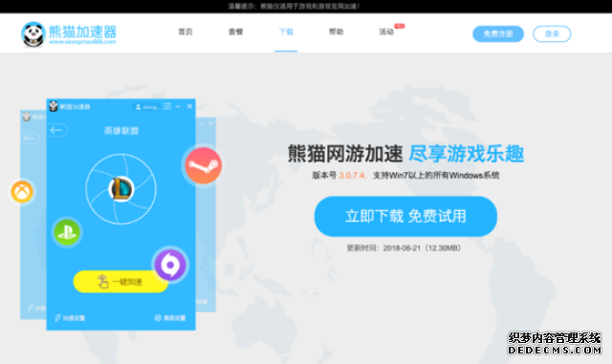This screenshot has width=612, height=364.
Task: Click the 更新时间 2018-06-21 text
Action: tap(404, 248)
